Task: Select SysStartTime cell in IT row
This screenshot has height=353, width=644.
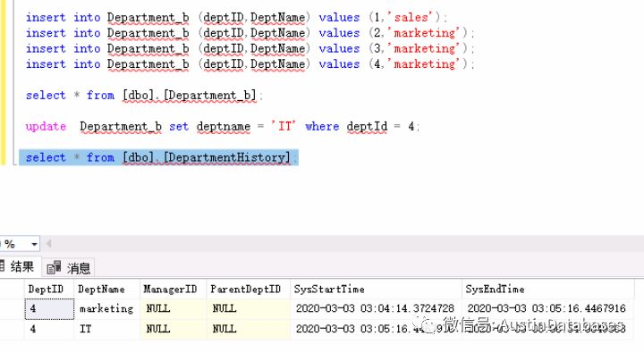Action: [x=376, y=329]
